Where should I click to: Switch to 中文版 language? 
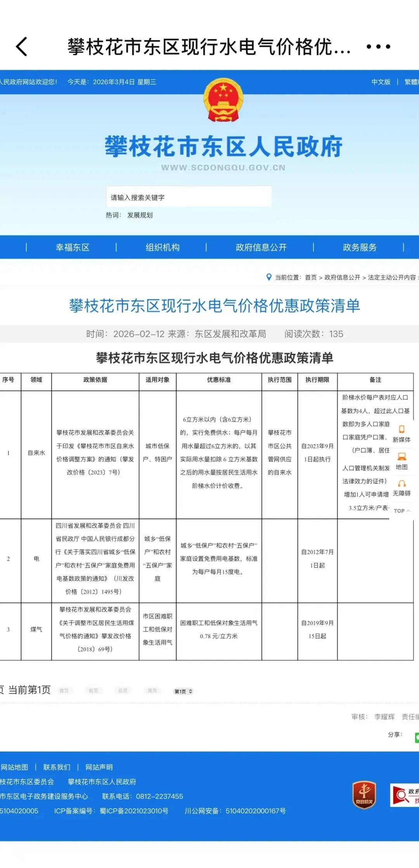[x=381, y=82]
